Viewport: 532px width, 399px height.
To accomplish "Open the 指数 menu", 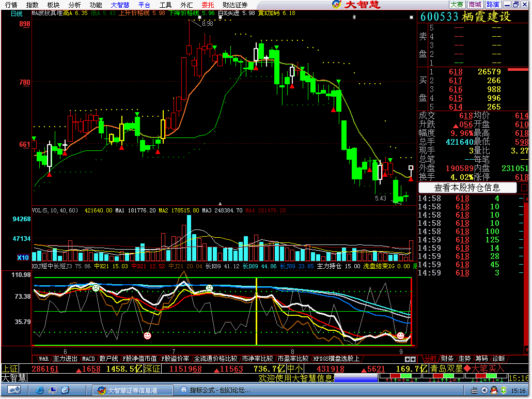I will click(32, 5).
